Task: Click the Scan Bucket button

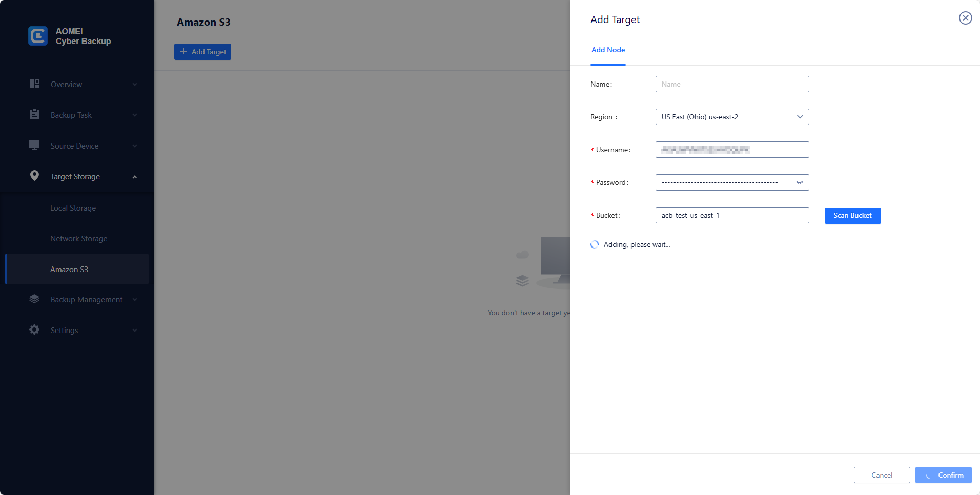Action: (852, 216)
